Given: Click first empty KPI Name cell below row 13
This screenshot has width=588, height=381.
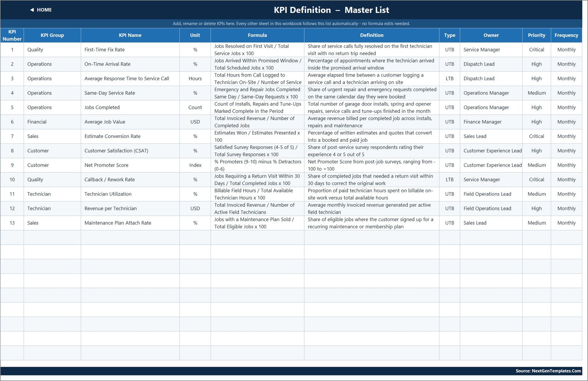Looking at the screenshot, I should pos(130,237).
